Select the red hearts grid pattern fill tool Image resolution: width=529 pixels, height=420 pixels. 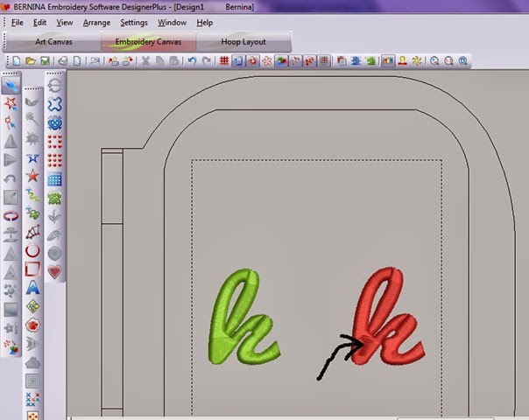[x=54, y=160]
